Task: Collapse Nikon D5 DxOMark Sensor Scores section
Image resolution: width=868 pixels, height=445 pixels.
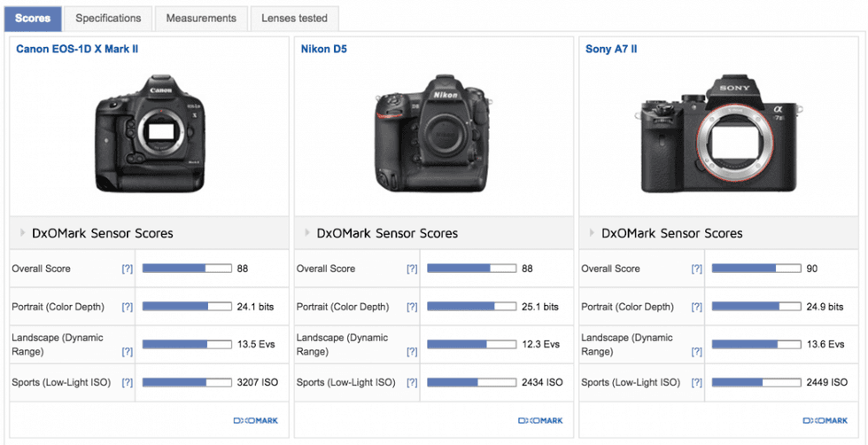Action: (x=307, y=233)
